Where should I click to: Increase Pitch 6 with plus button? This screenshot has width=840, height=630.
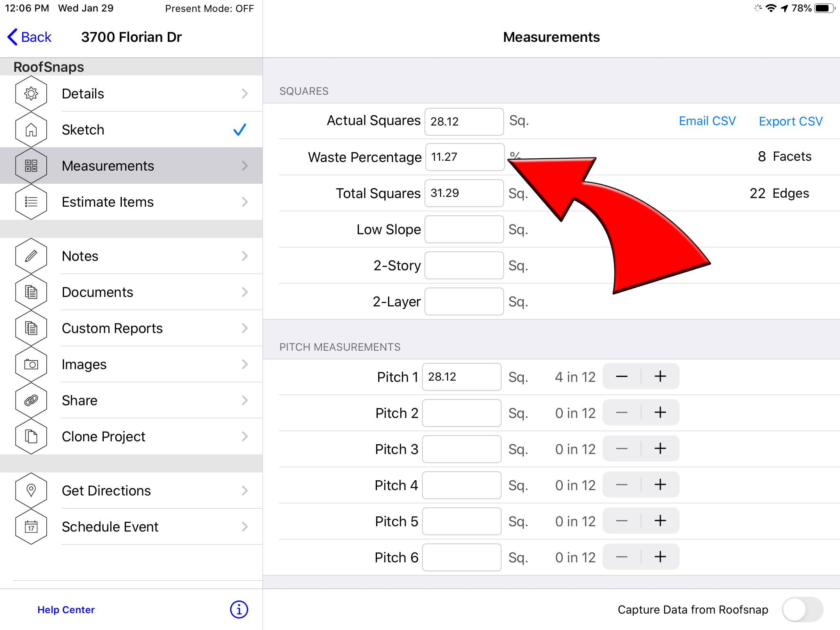coord(660,557)
